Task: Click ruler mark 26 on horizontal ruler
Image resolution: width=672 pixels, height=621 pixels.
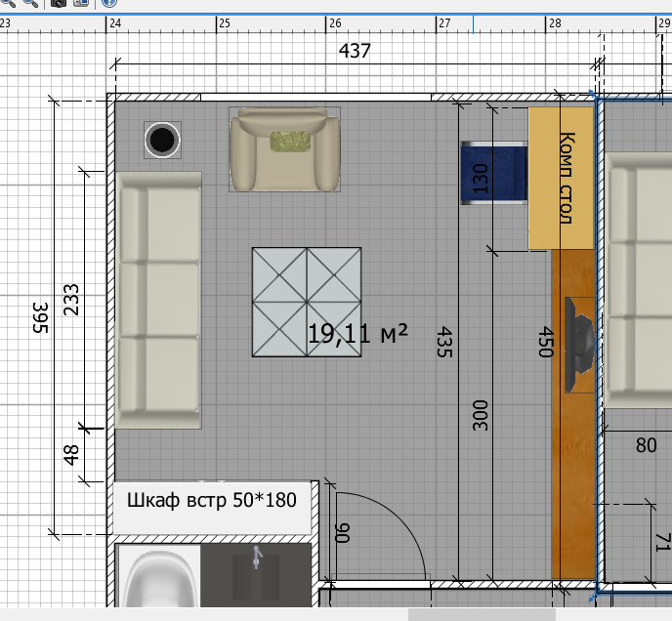Action: pyautogui.click(x=335, y=22)
